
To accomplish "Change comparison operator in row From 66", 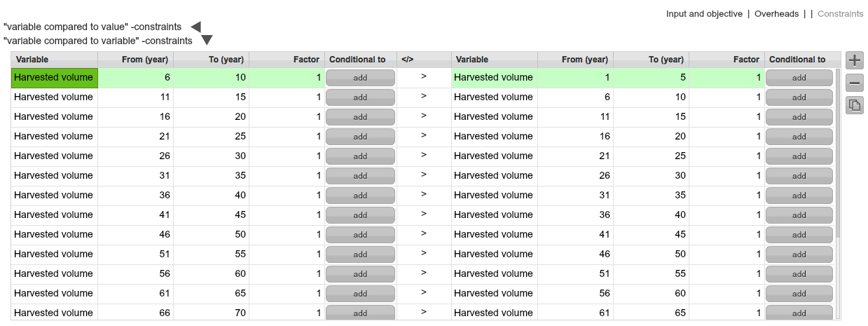I will [x=424, y=313].
